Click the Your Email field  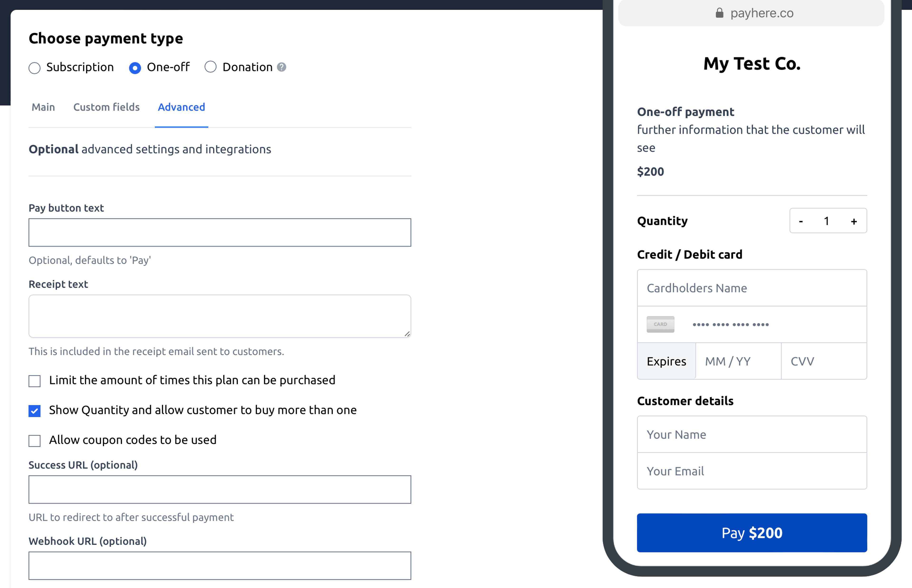click(752, 471)
